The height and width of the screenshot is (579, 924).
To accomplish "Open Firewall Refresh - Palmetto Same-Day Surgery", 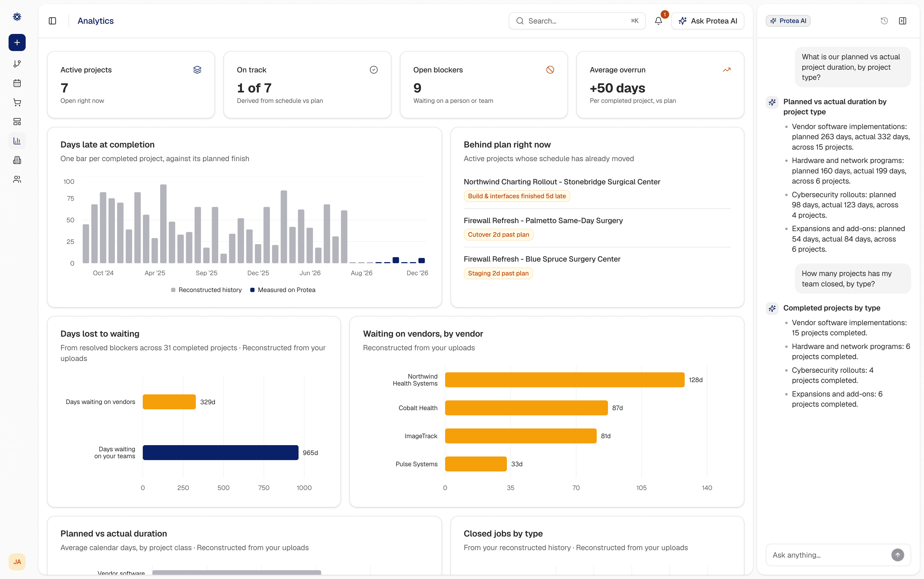I will 543,221.
